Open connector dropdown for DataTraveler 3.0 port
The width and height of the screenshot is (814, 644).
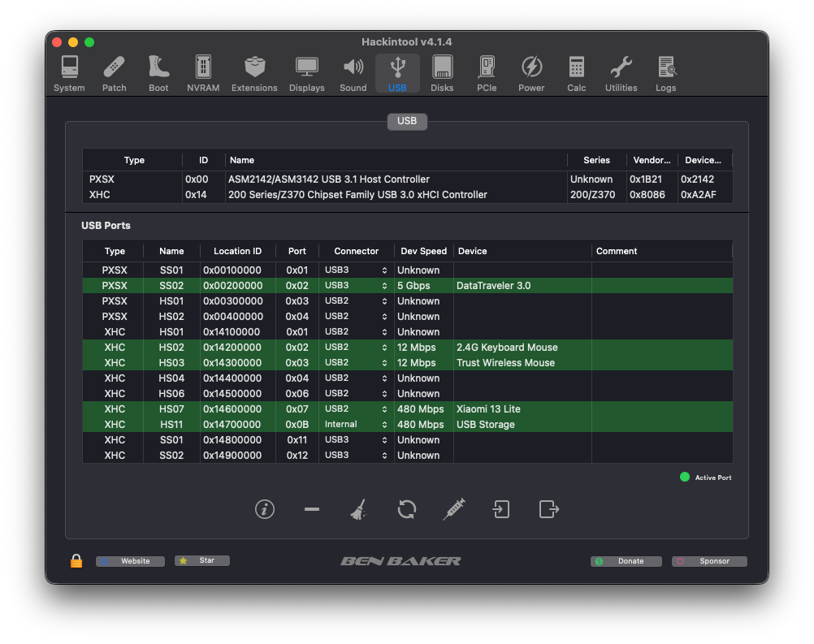[x=357, y=286]
